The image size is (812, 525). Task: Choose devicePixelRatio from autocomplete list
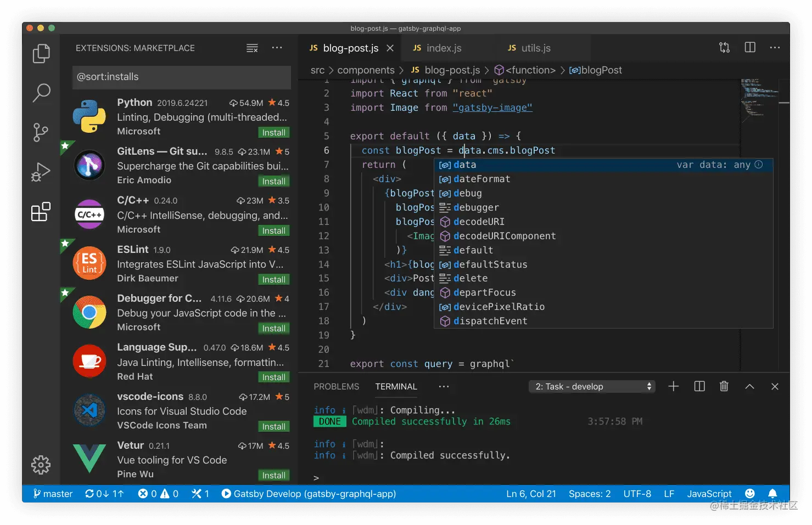click(603, 307)
